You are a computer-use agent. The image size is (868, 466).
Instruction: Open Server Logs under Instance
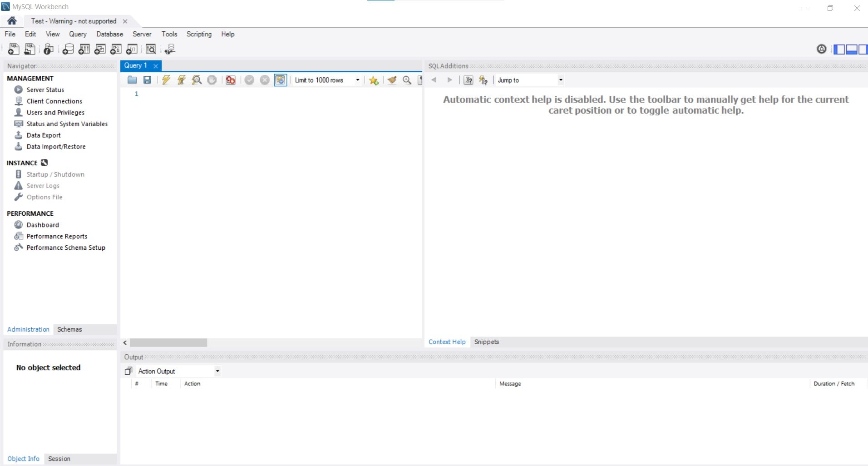pyautogui.click(x=43, y=186)
